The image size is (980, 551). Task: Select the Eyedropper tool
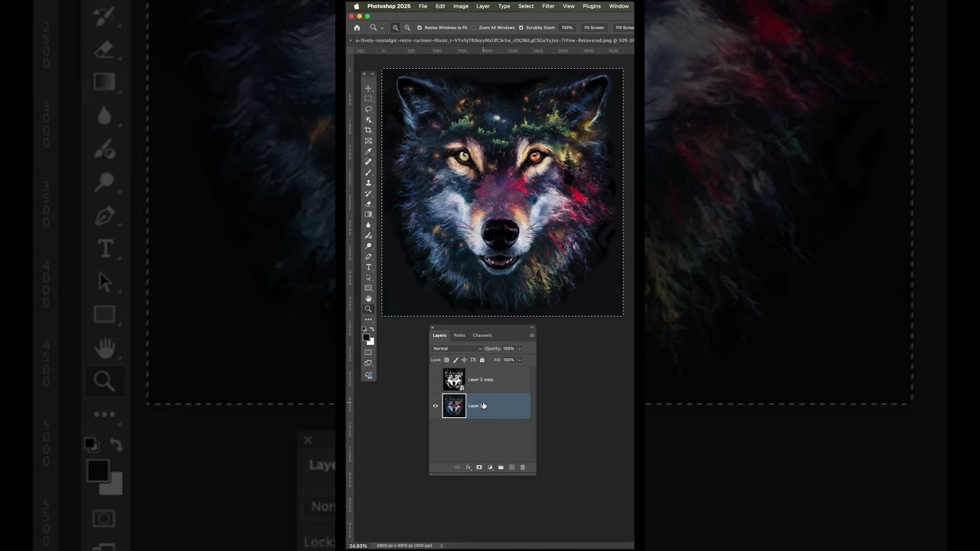pos(368,152)
